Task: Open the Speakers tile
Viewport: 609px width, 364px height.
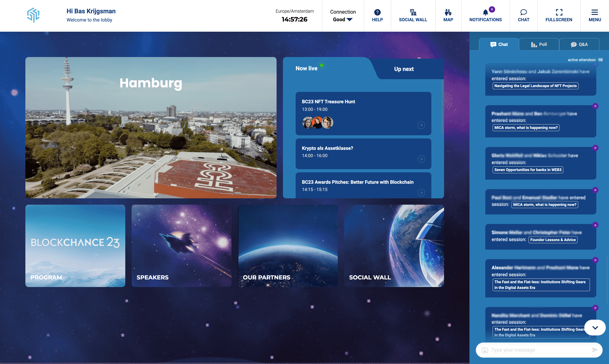Action: (x=181, y=246)
